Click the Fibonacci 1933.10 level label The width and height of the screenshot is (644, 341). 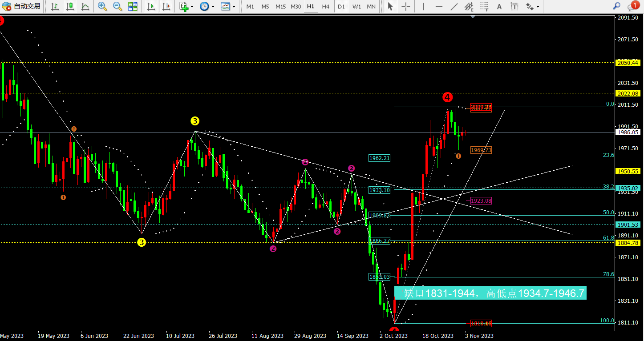point(379,190)
